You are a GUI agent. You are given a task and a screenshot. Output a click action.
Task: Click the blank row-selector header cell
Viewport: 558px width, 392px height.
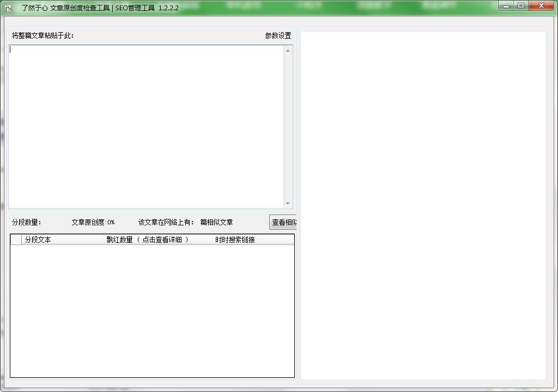(x=16, y=240)
